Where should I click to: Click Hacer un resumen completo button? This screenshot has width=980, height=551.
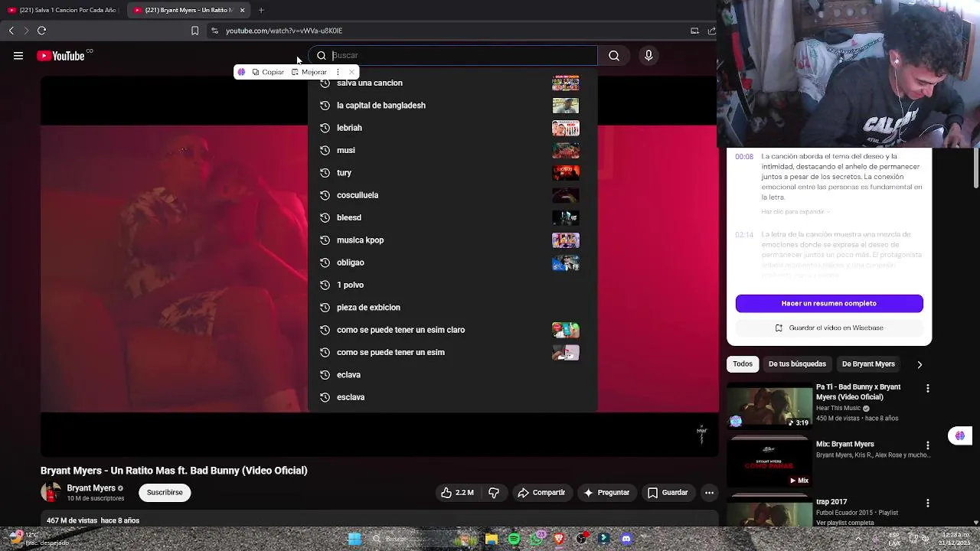pos(829,304)
